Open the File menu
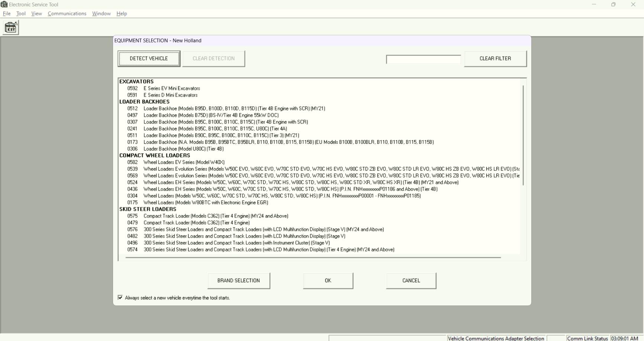The width and height of the screenshot is (644, 341). click(7, 13)
